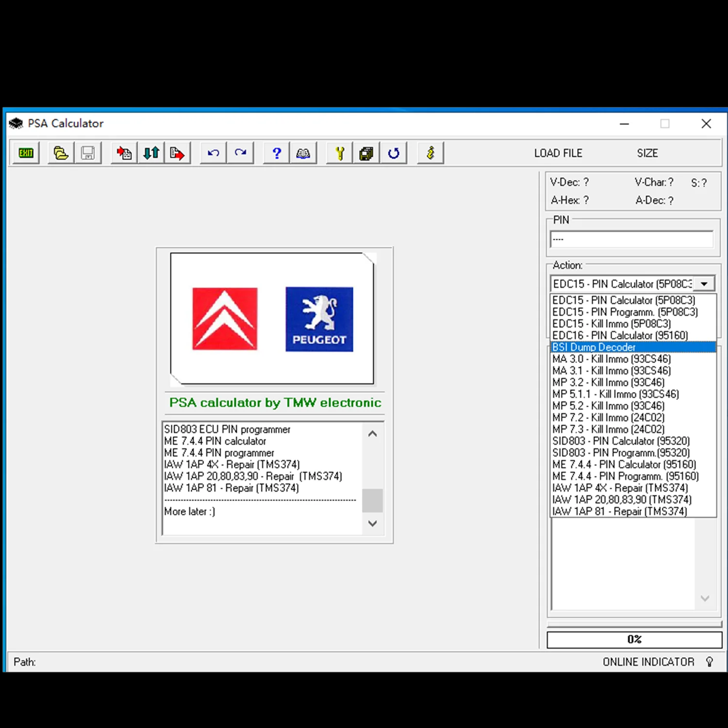
Task: Select MP 5.2 - Kill Immo (93C46)
Action: [633, 406]
